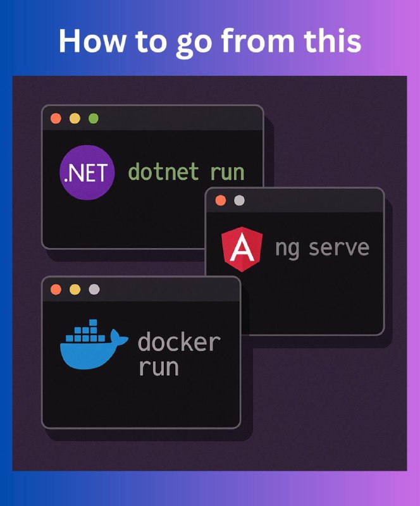Click the Angular logo in the ng serve window
This screenshot has height=506, width=420.
(242, 249)
